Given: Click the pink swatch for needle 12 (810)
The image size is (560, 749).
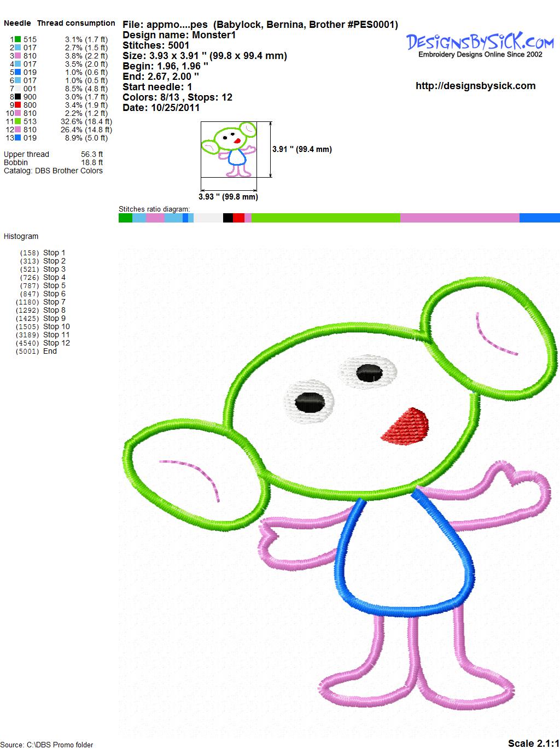Looking at the screenshot, I should click(18, 130).
